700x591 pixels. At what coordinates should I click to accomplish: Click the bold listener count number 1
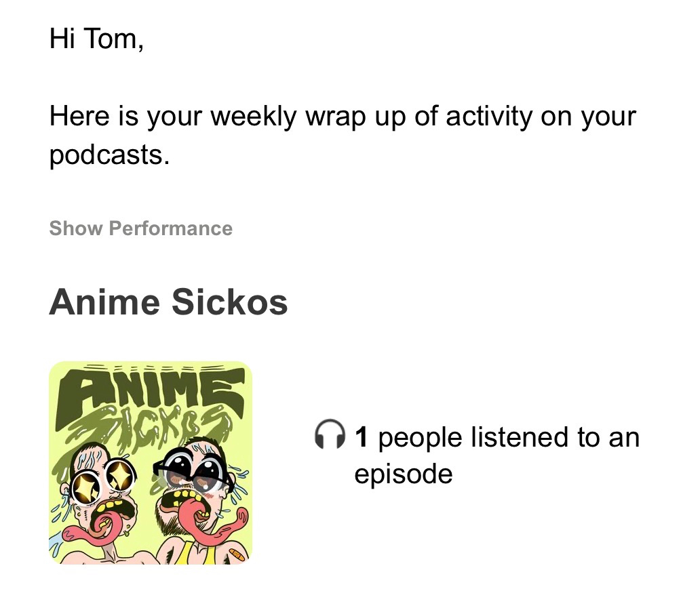click(362, 437)
